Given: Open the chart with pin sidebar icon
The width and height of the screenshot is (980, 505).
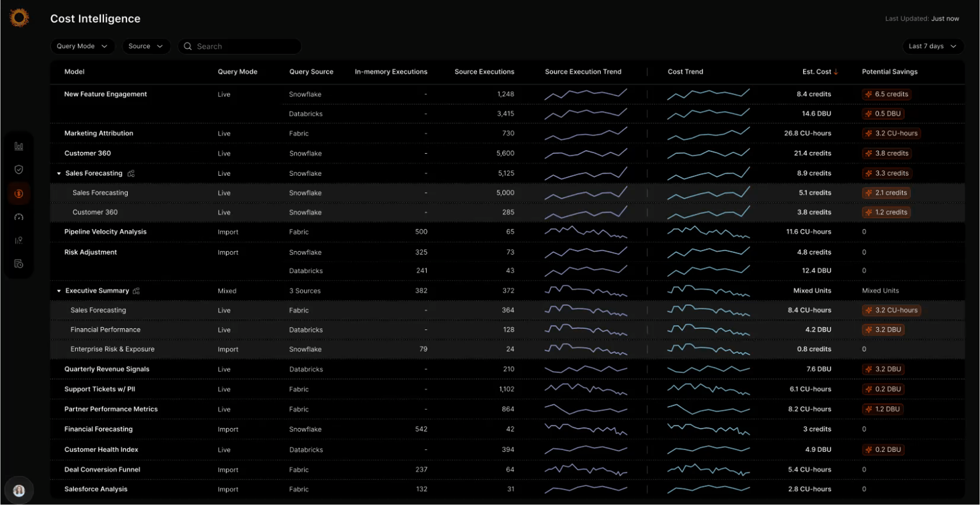Looking at the screenshot, I should point(19,240).
